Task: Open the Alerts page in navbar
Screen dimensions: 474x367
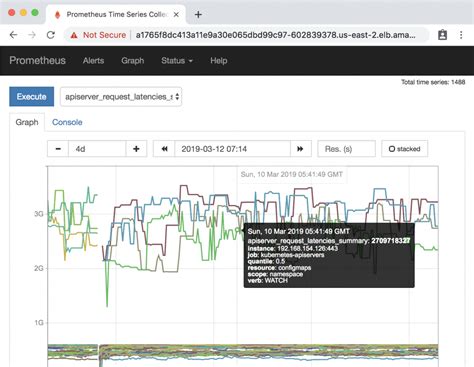Action: 93,61
